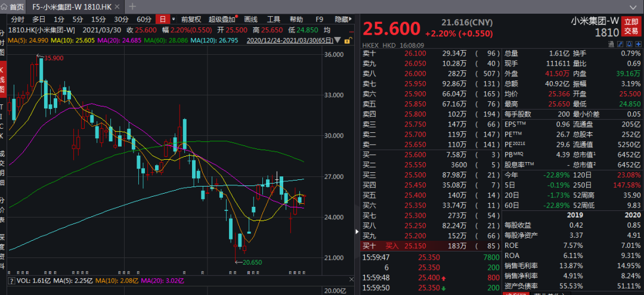
Task: Toggle 前复权 price adjustment
Action: coord(191,19)
